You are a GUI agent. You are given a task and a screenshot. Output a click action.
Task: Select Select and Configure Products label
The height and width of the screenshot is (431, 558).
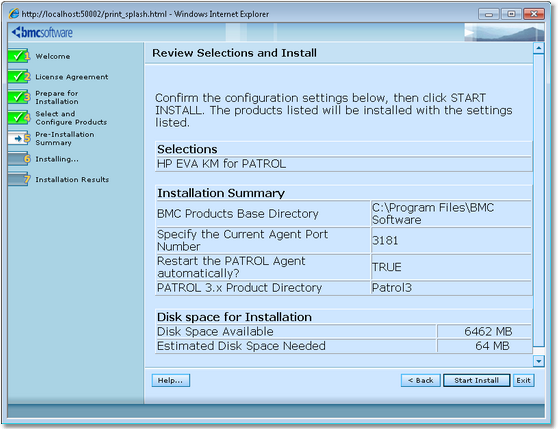point(71,118)
